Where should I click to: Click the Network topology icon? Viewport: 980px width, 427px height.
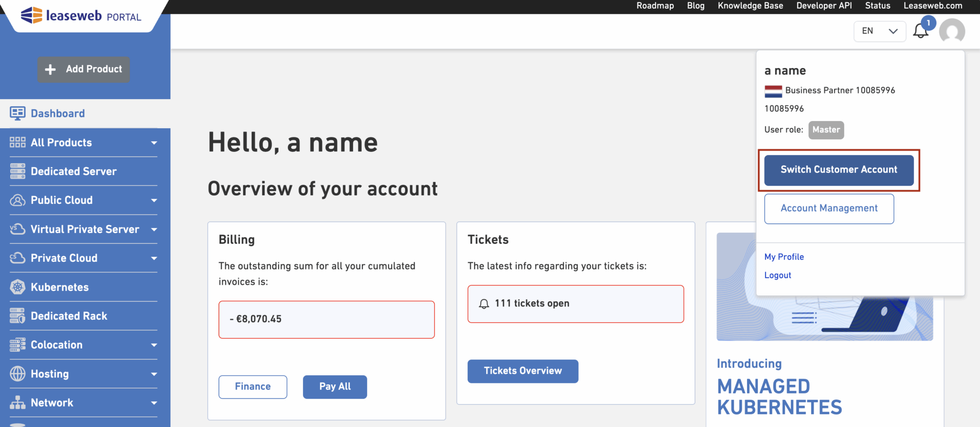click(18, 403)
